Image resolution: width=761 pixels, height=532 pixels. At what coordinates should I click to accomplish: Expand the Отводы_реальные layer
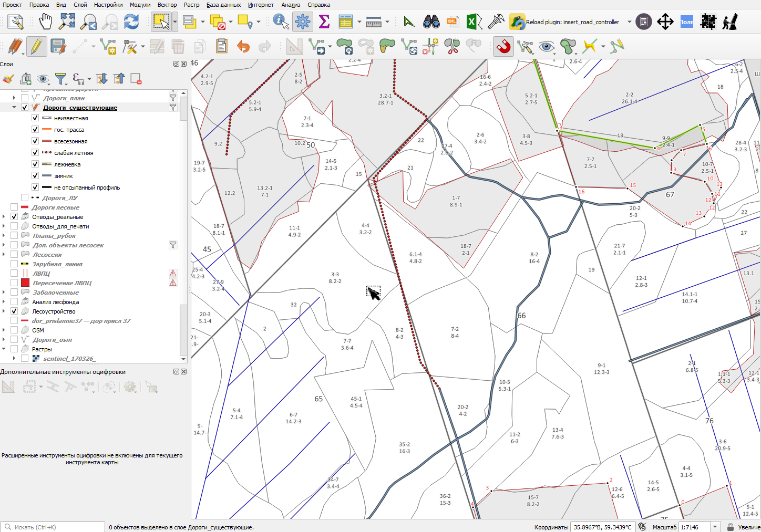click(x=4, y=216)
